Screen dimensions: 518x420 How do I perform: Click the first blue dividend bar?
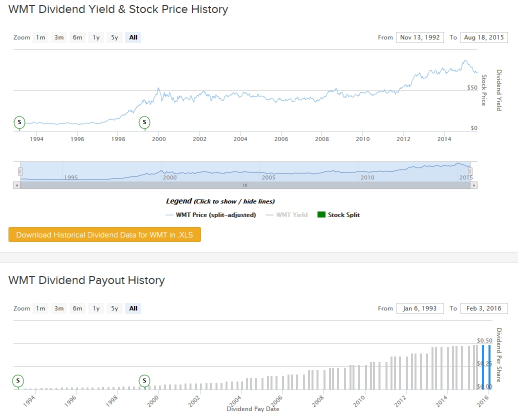click(483, 367)
